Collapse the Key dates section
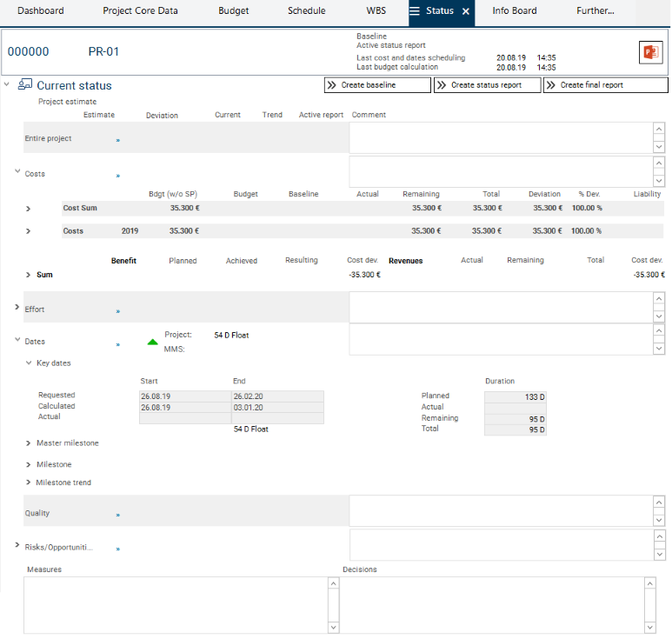672x639 pixels. tap(29, 363)
